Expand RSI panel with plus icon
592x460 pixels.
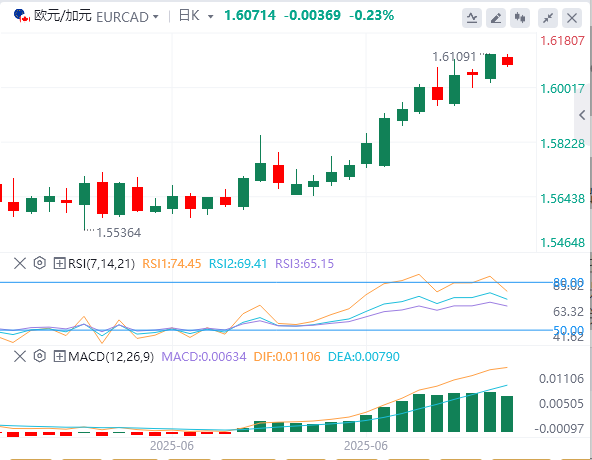click(x=59, y=263)
